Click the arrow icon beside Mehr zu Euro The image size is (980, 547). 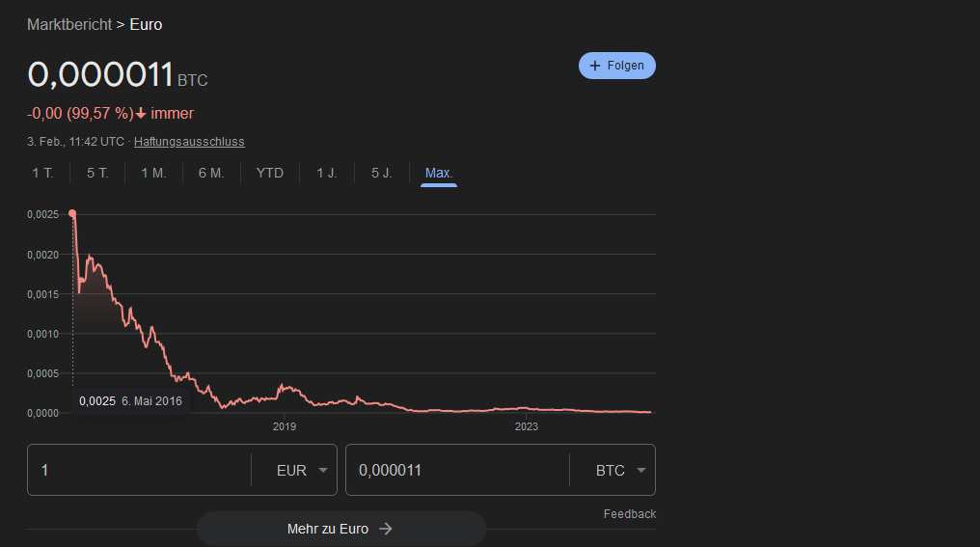(386, 529)
